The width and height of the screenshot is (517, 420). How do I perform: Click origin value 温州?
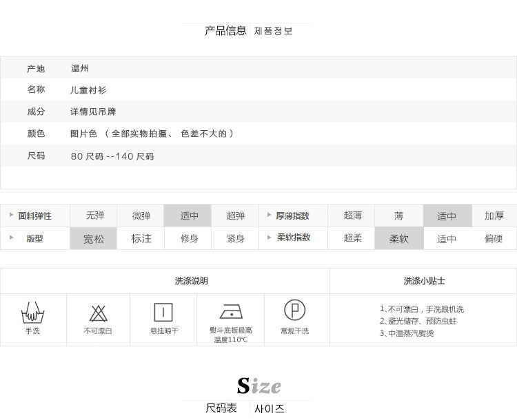(80, 68)
